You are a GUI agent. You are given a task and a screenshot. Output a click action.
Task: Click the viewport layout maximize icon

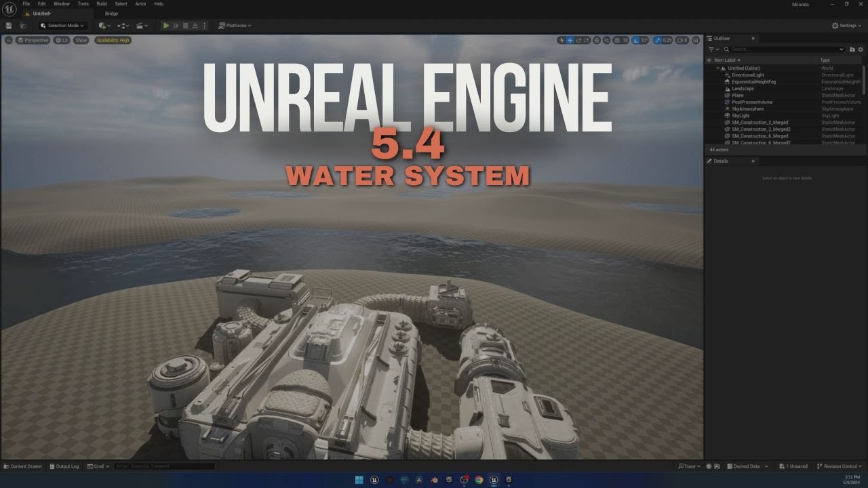tap(696, 40)
